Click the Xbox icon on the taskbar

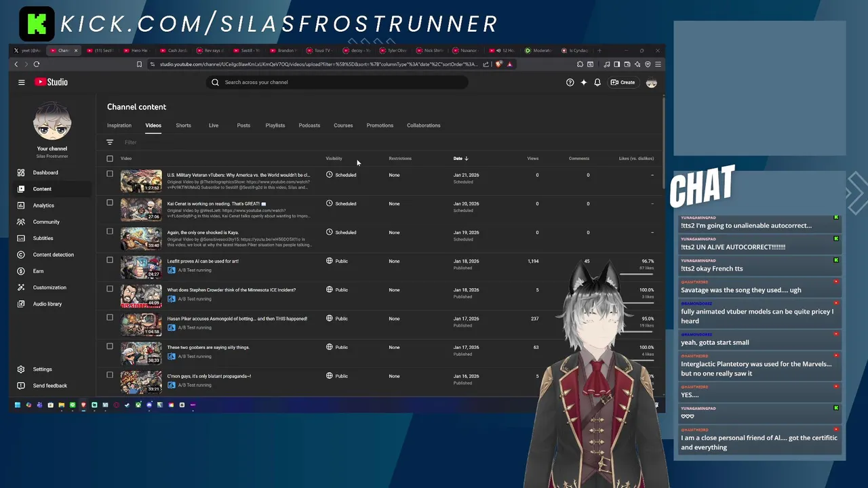coord(138,405)
